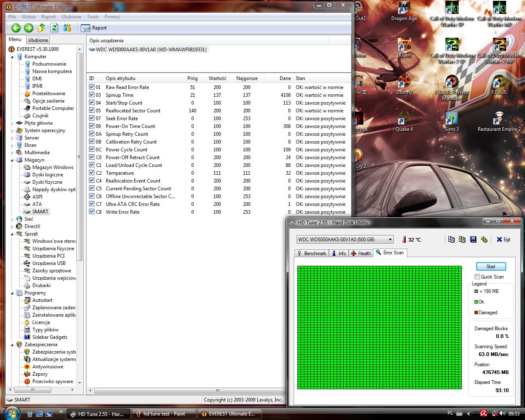Image resolution: width=525 pixels, height=420 pixels.
Task: Collapse the Zabezpieczenia tree node
Action: click(x=12, y=345)
